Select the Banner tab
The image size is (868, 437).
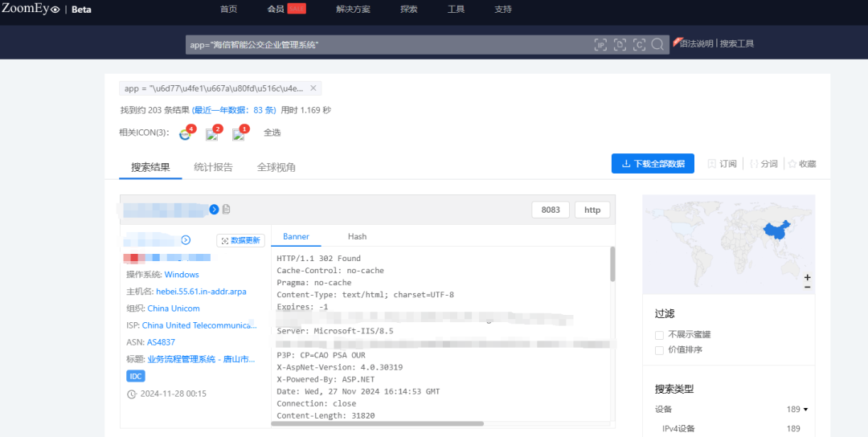(296, 237)
